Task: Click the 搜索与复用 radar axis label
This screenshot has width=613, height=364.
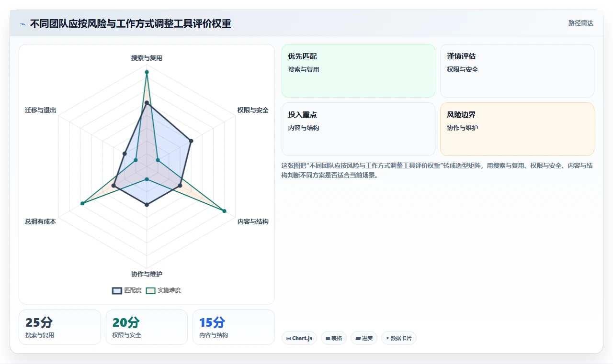Action: pyautogui.click(x=147, y=58)
